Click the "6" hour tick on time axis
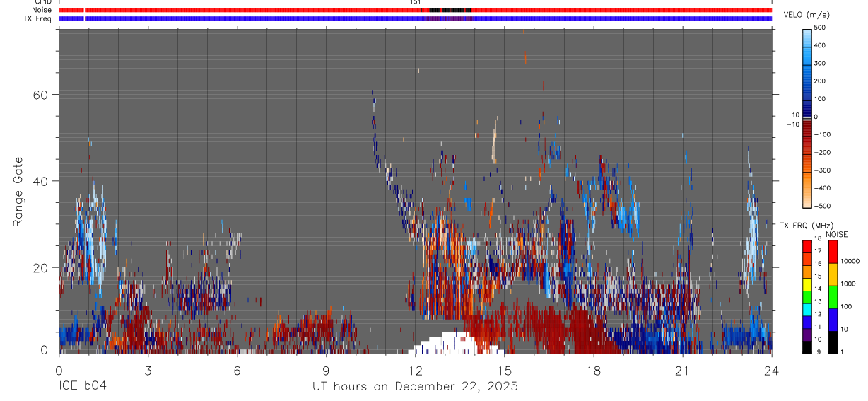 (237, 370)
